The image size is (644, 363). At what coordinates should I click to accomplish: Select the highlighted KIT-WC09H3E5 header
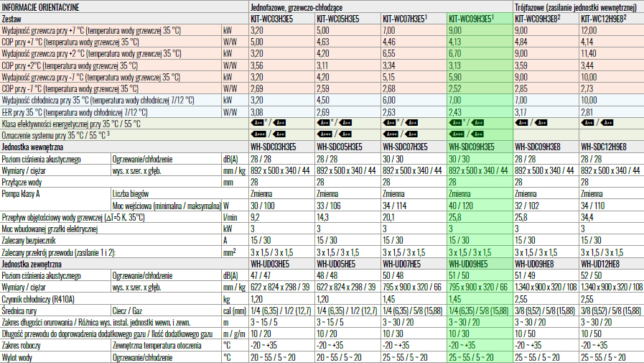pyautogui.click(x=472, y=19)
